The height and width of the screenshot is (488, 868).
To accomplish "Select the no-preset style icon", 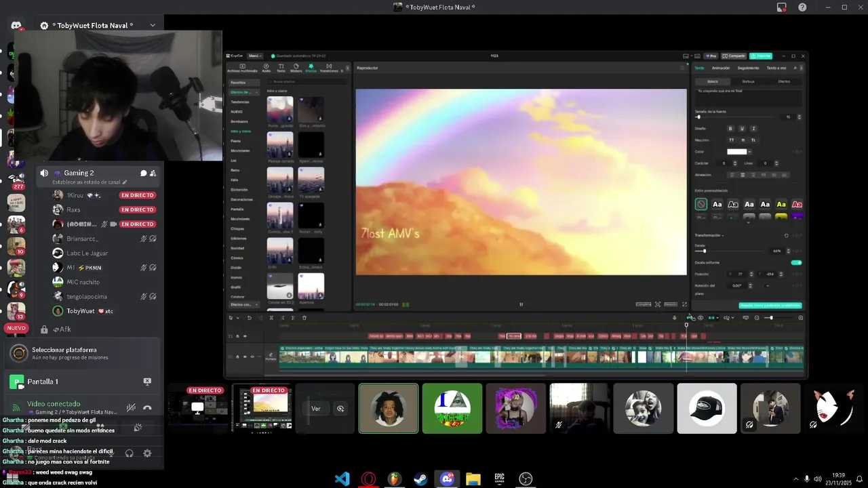I will point(701,204).
